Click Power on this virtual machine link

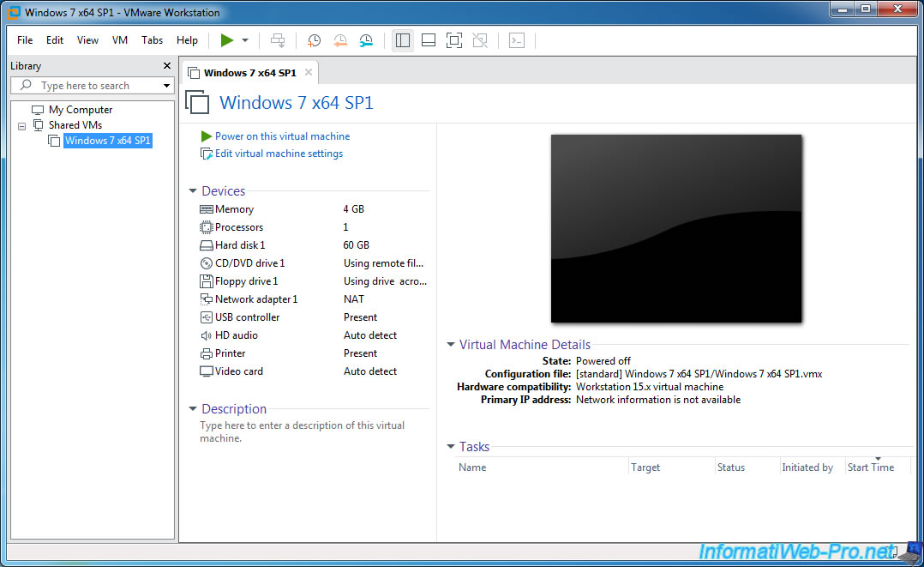click(x=282, y=136)
